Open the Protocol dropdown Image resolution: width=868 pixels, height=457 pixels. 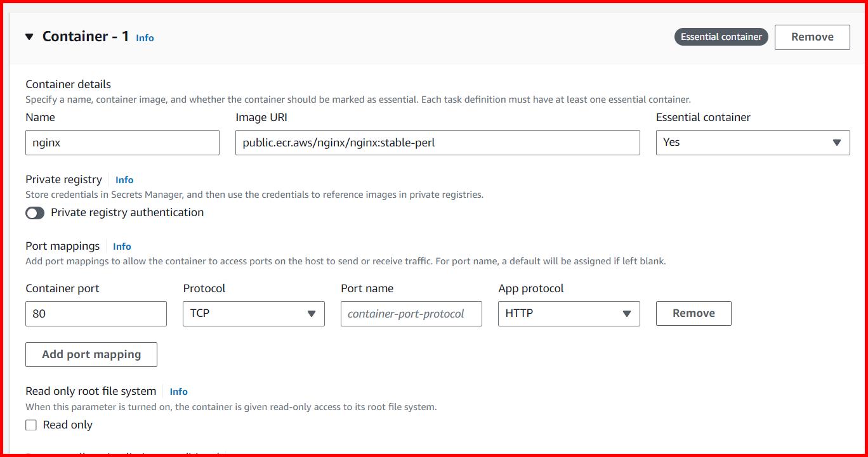pyautogui.click(x=253, y=313)
